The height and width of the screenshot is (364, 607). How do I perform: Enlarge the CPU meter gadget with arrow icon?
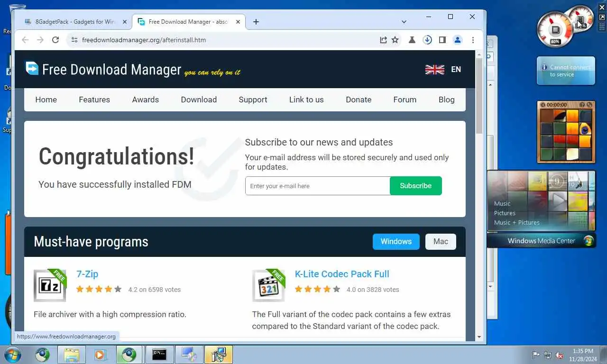pos(602,17)
